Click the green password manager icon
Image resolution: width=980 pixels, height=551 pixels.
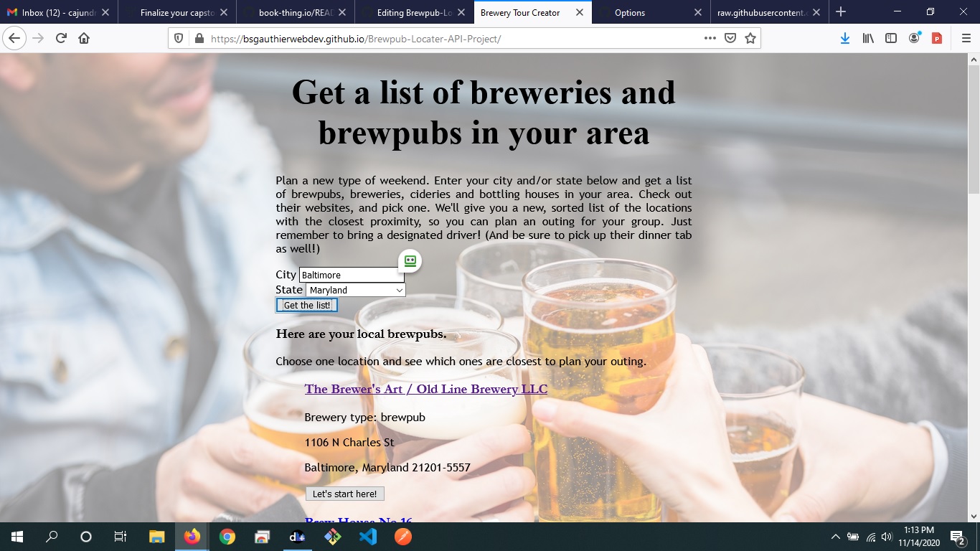click(x=410, y=260)
